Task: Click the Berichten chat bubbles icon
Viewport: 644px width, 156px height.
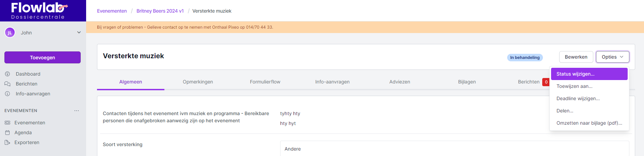Action: [7, 84]
